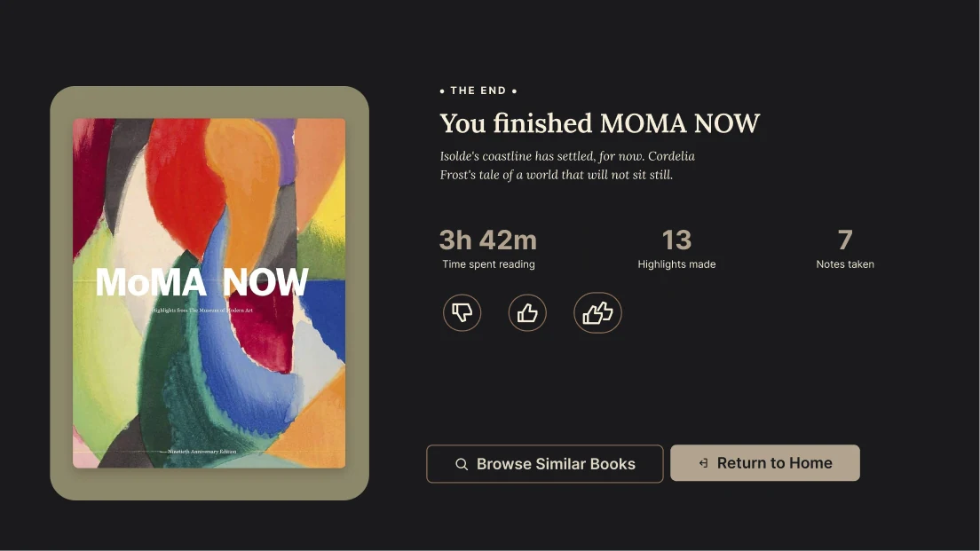Click the olive frame around the cover

209,101
